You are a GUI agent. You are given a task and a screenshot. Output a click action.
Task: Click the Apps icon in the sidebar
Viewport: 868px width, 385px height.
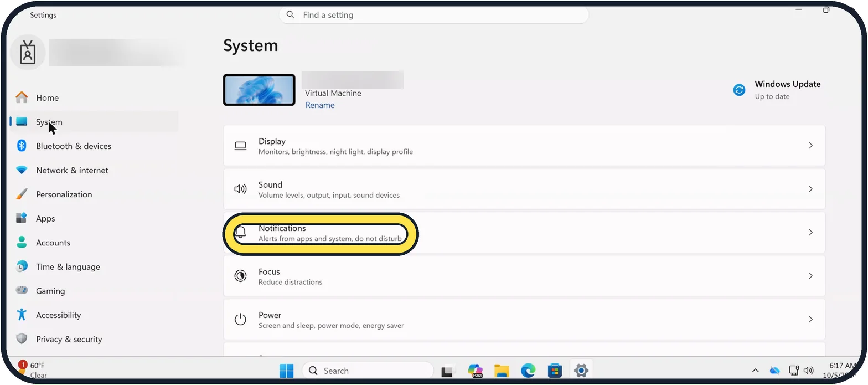click(x=22, y=218)
